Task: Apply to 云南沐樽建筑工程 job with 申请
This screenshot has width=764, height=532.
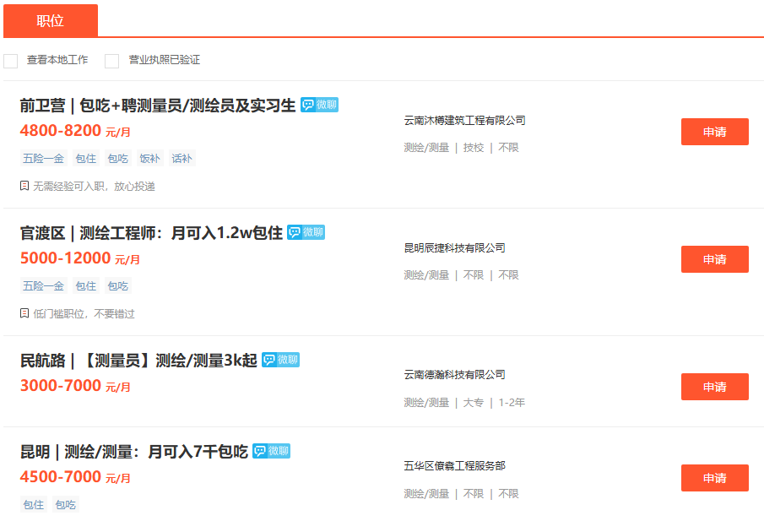Action: coord(714,132)
